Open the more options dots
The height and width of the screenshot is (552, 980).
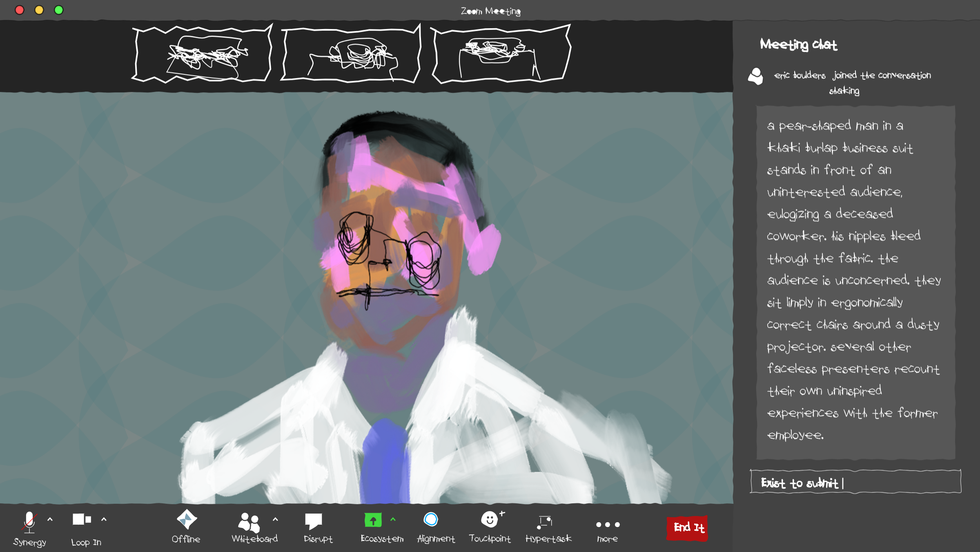(608, 525)
